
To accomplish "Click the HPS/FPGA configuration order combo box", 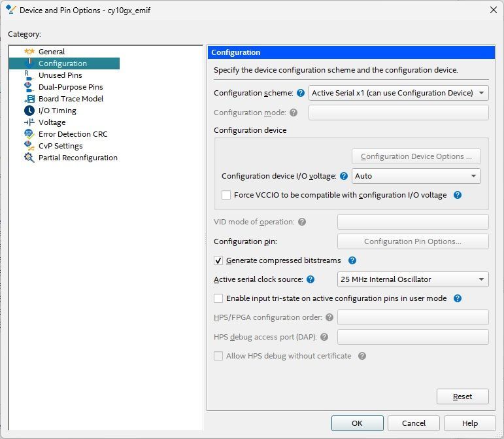I will 413,317.
